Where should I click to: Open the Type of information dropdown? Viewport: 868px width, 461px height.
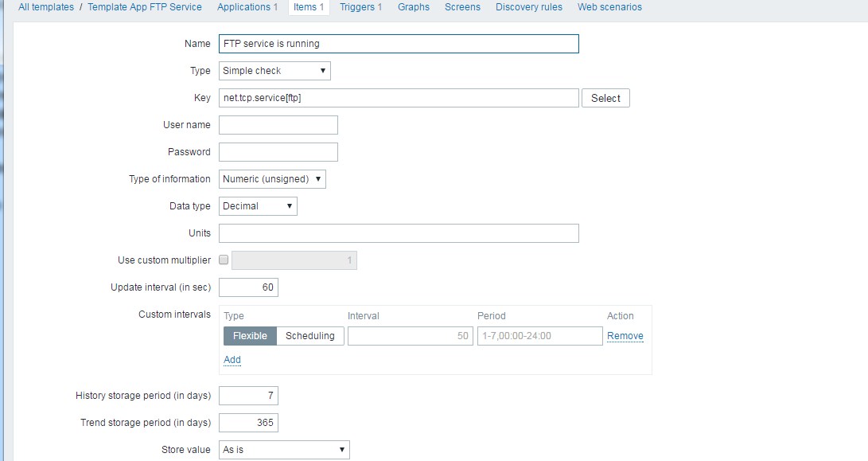point(272,179)
